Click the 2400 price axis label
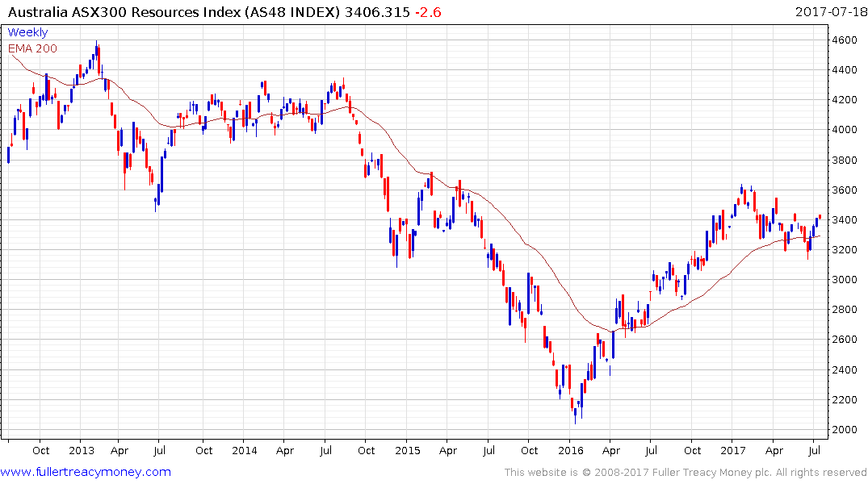 click(x=845, y=369)
